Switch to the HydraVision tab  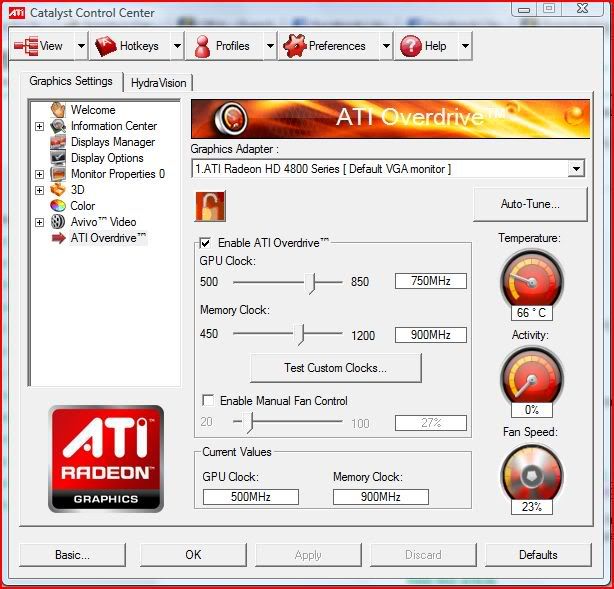(x=158, y=83)
